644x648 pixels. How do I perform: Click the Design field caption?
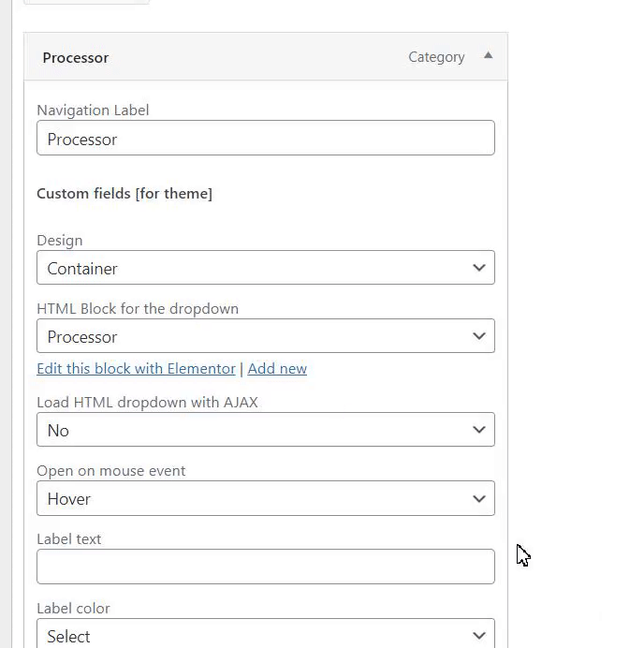pos(60,240)
